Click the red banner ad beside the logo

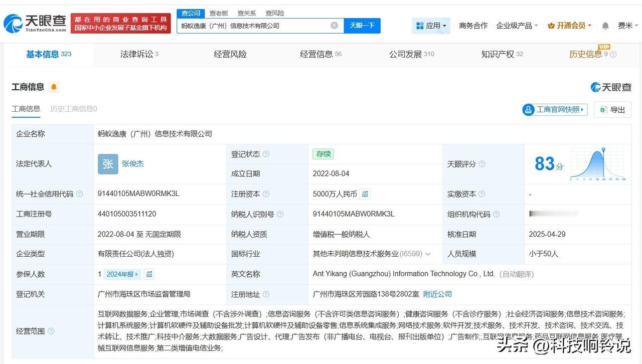(121, 24)
